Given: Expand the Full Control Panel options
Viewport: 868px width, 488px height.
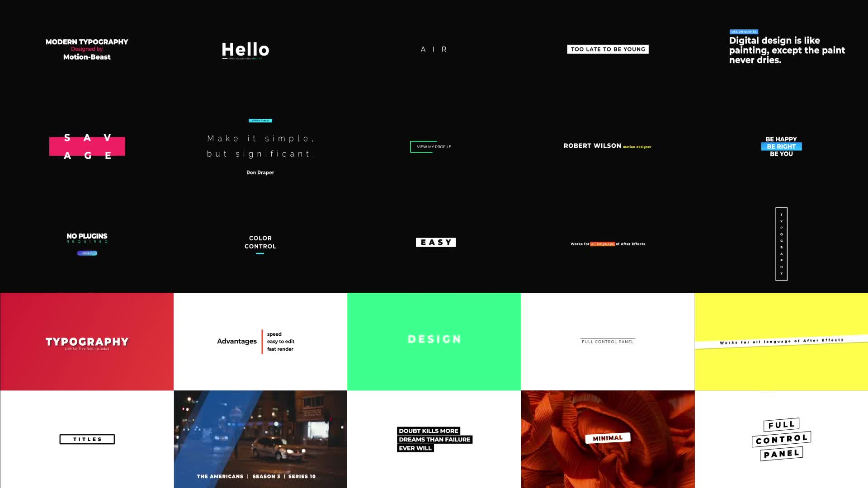Looking at the screenshot, I should click(x=608, y=342).
